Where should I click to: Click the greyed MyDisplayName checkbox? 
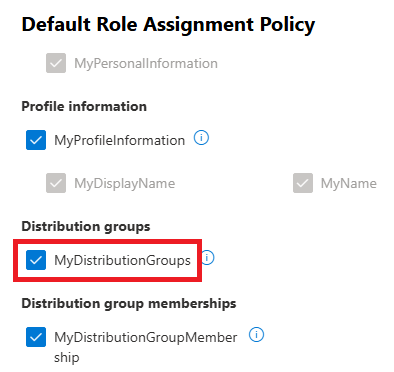[56, 183]
